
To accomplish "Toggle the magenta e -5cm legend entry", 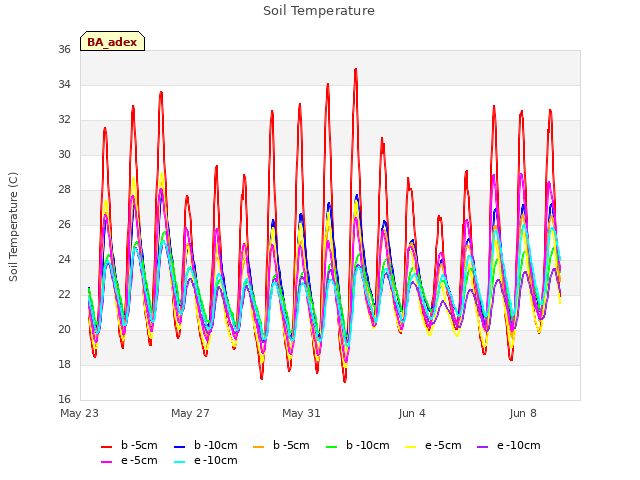I will pos(129,460).
